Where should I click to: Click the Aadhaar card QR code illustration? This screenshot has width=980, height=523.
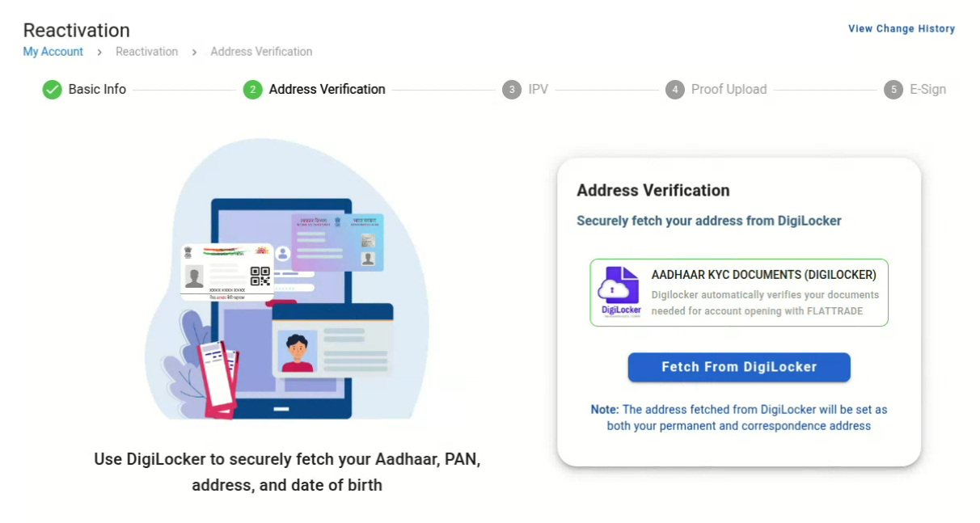[x=260, y=276]
